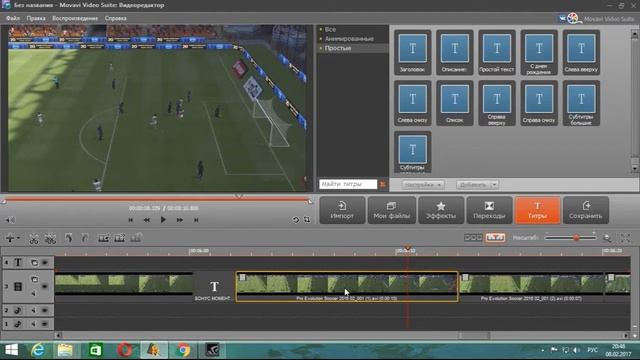Open the Эффекты tab
The height and width of the screenshot is (360, 640).
441,210
